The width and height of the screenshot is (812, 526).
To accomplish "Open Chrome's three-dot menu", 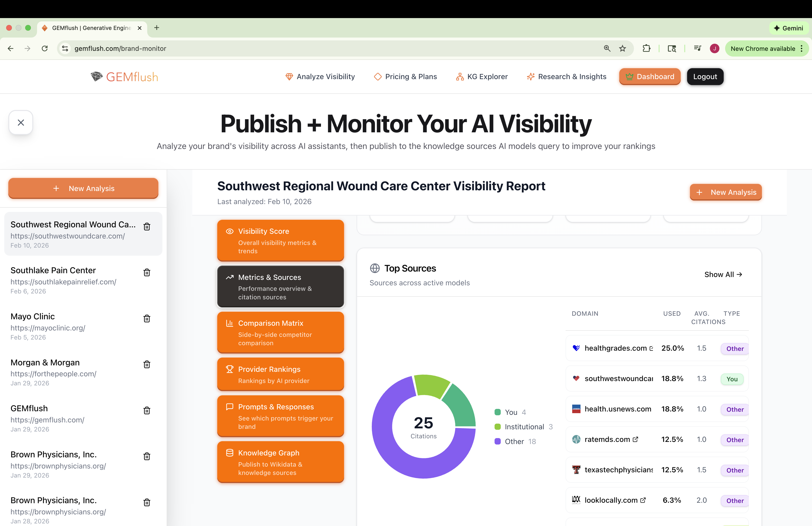I will pos(801,48).
